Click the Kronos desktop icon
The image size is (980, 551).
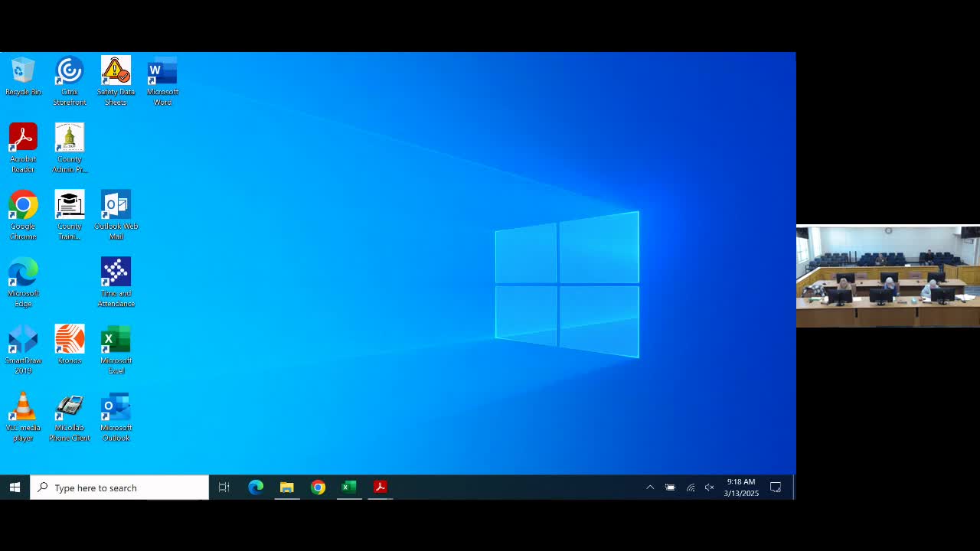(70, 344)
